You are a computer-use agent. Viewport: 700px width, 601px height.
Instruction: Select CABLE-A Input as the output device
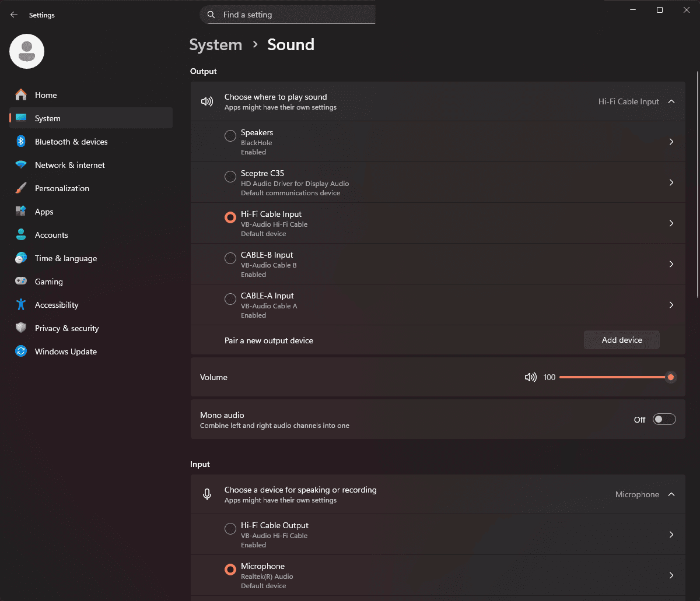[230, 299]
